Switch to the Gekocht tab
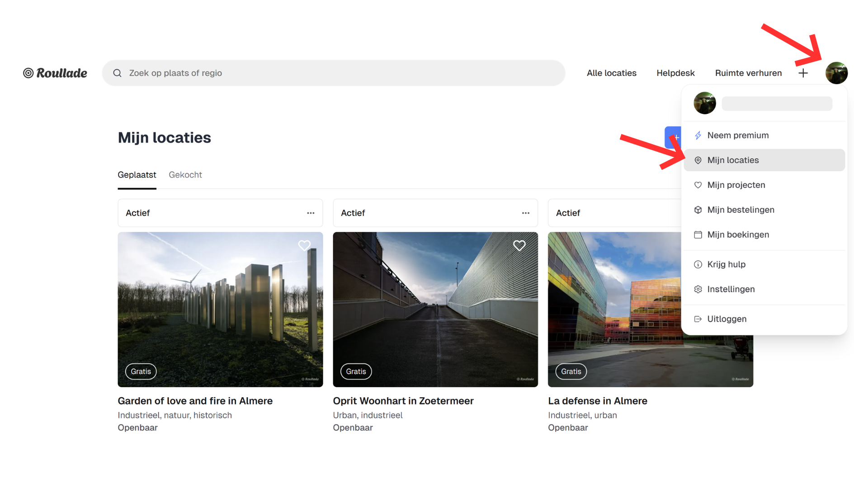868x488 pixels. 185,175
